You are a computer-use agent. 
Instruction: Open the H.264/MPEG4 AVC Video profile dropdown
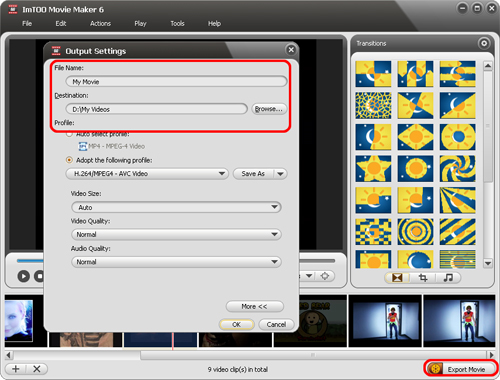coord(147,174)
